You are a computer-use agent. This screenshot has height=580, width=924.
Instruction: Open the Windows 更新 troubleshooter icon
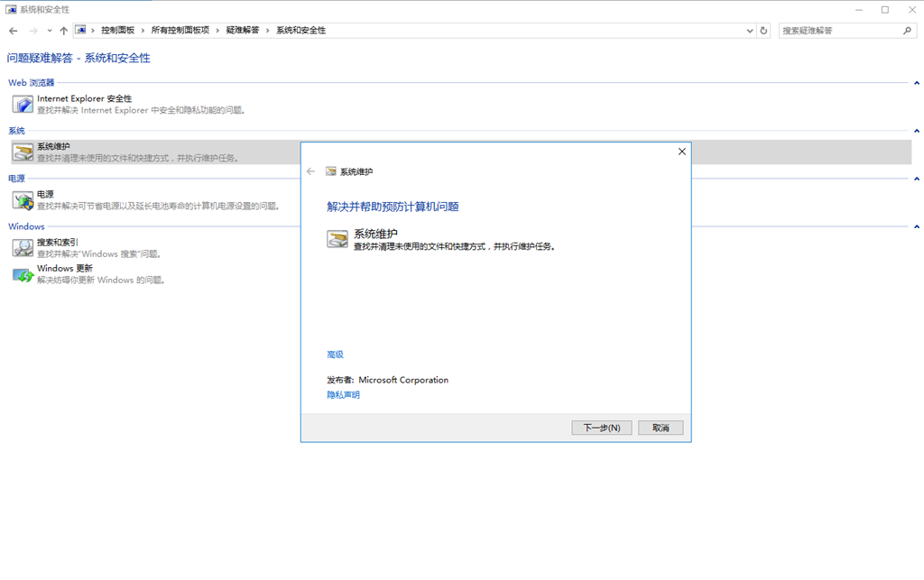(x=23, y=274)
